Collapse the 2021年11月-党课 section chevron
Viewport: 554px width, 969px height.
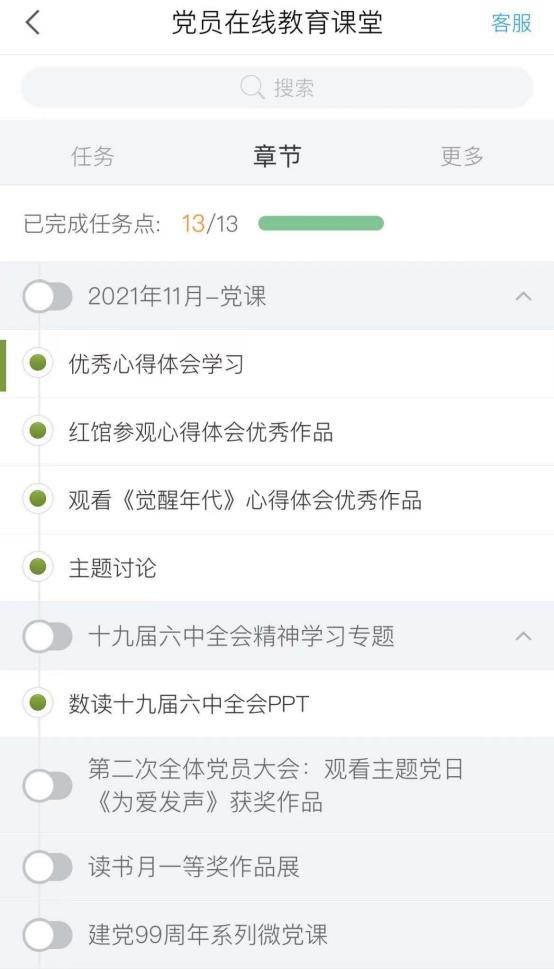click(523, 296)
